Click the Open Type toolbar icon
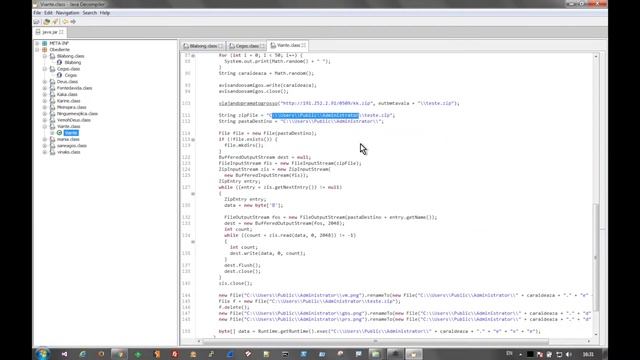The width and height of the screenshot is (640, 360). [x=47, y=22]
